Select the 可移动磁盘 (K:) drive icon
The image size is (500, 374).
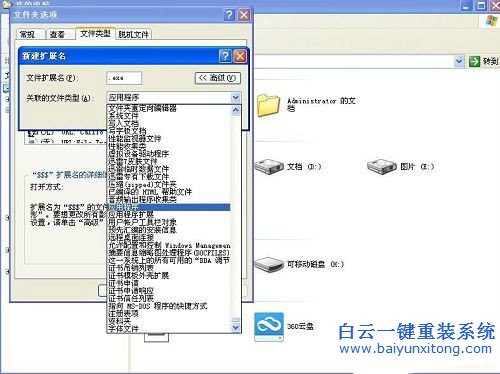[269, 264]
